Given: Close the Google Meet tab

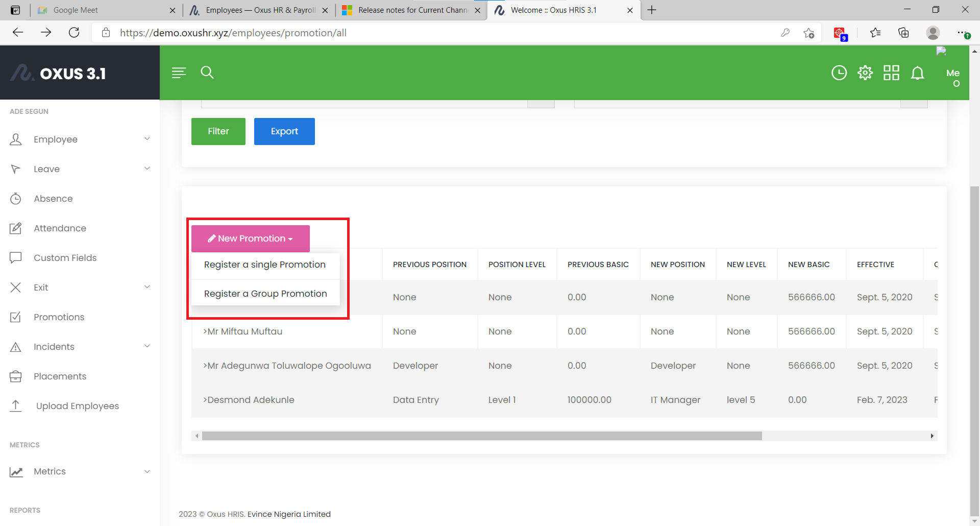Looking at the screenshot, I should pos(173,10).
